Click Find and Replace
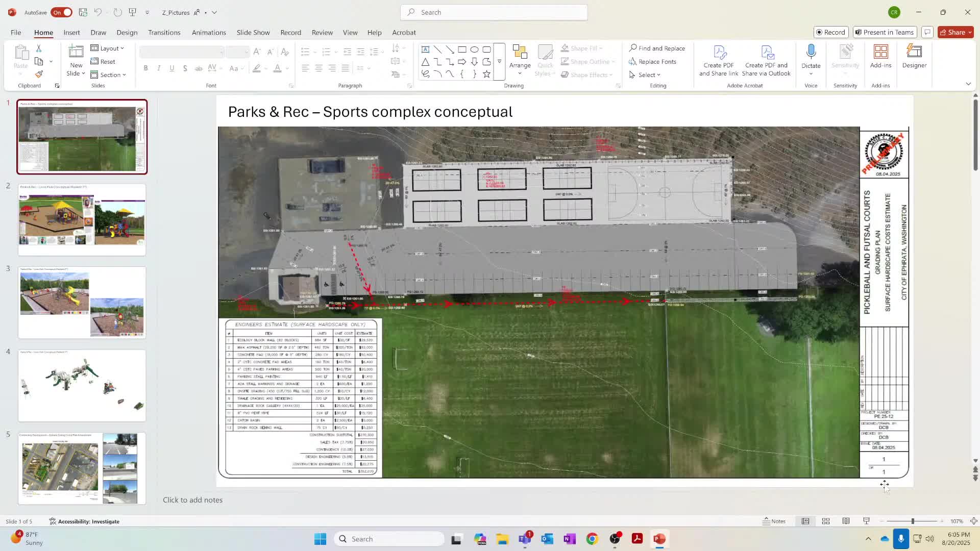The height and width of the screenshot is (551, 980). click(657, 48)
